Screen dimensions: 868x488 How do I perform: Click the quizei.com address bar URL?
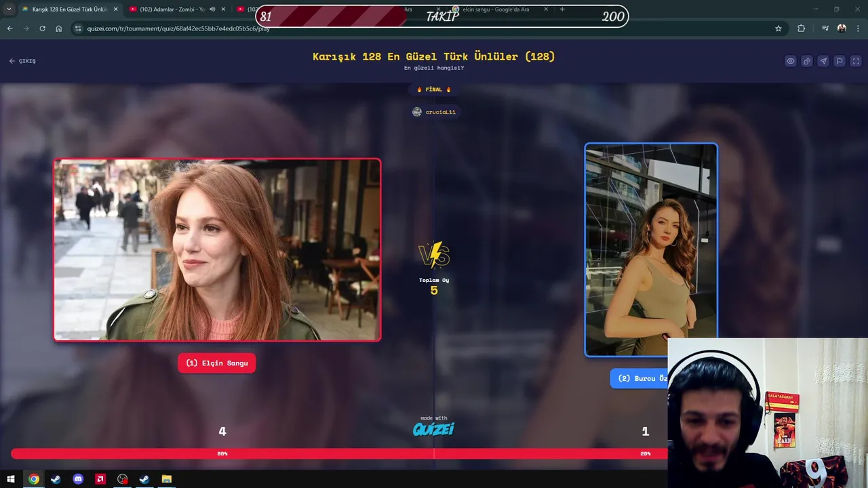178,28
